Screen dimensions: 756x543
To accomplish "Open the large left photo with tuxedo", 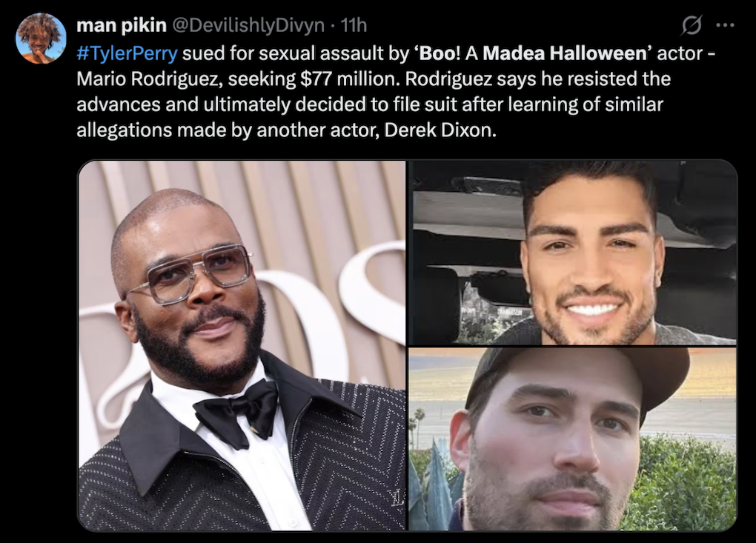I will (242, 345).
